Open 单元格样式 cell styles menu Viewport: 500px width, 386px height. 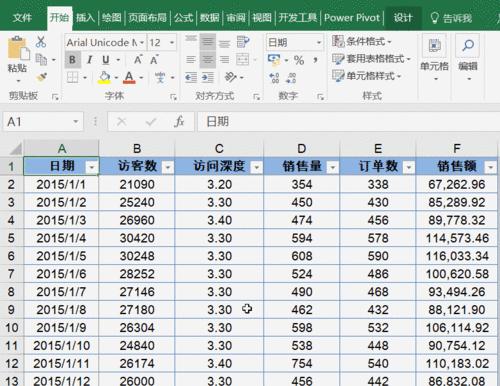367,76
